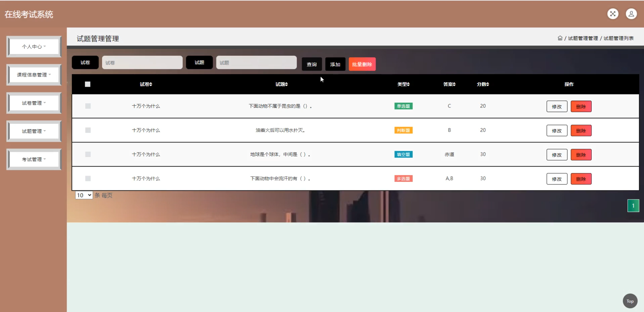Go to Top with the round button
Screen dimensions: 644x312
(630, 301)
